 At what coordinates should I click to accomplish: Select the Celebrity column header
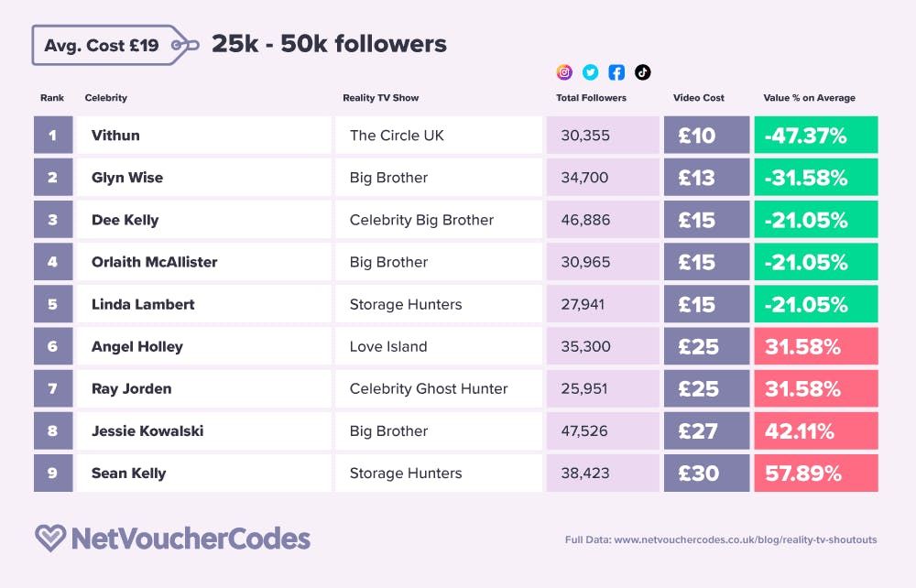tap(105, 97)
